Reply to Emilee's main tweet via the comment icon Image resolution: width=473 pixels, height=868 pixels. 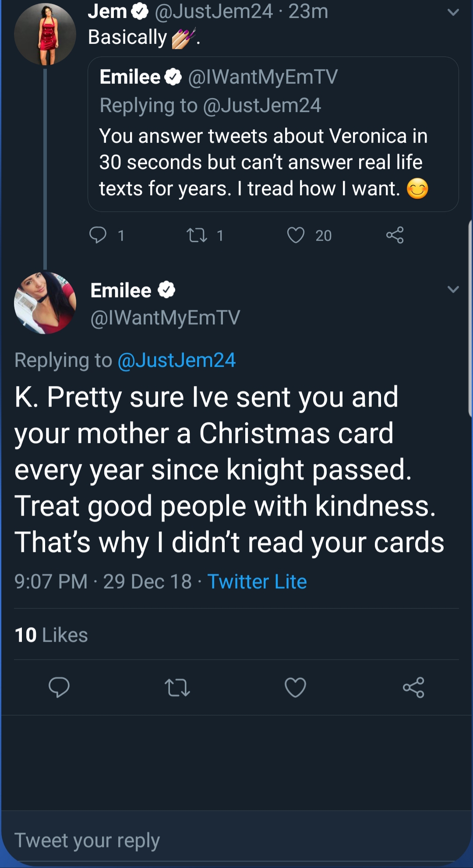pos(59,687)
